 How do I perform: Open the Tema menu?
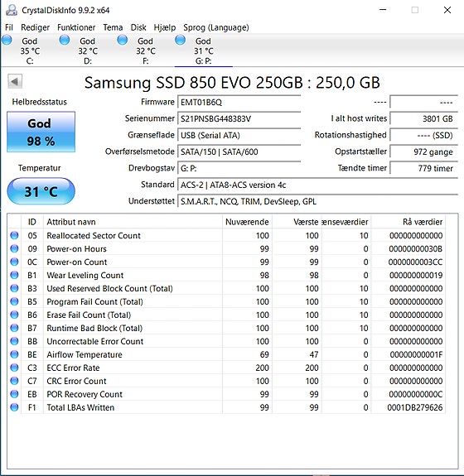113,27
